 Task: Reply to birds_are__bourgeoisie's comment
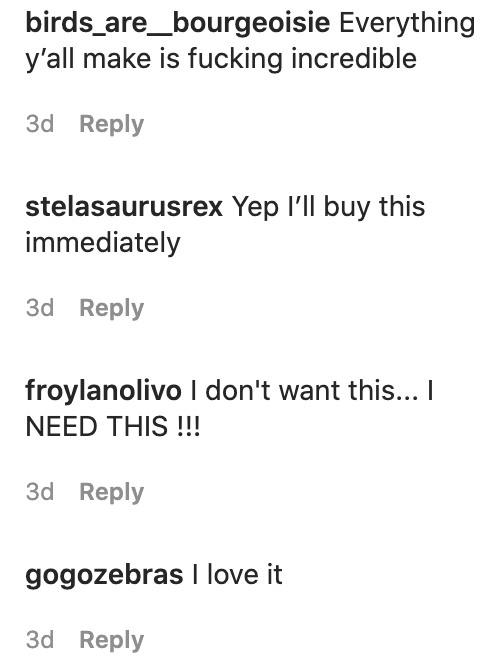point(111,125)
